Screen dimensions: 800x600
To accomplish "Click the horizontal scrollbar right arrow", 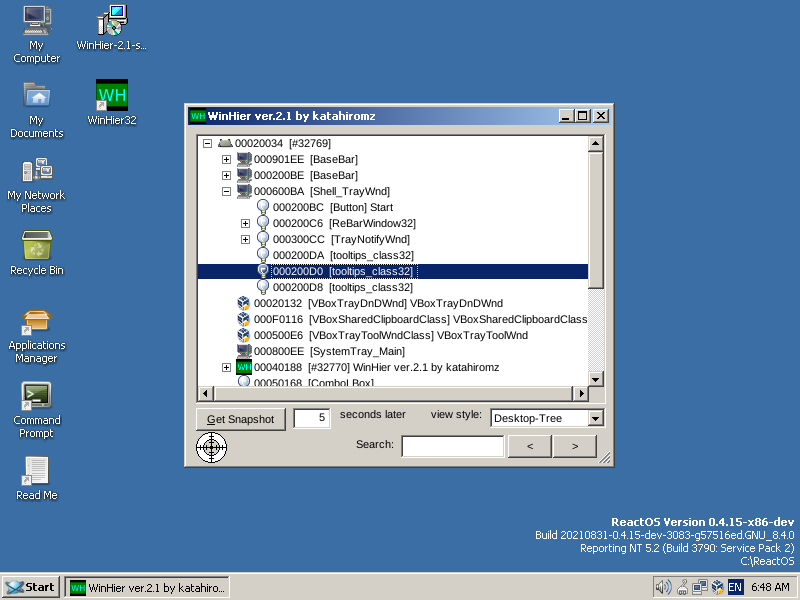I will pos(581,393).
